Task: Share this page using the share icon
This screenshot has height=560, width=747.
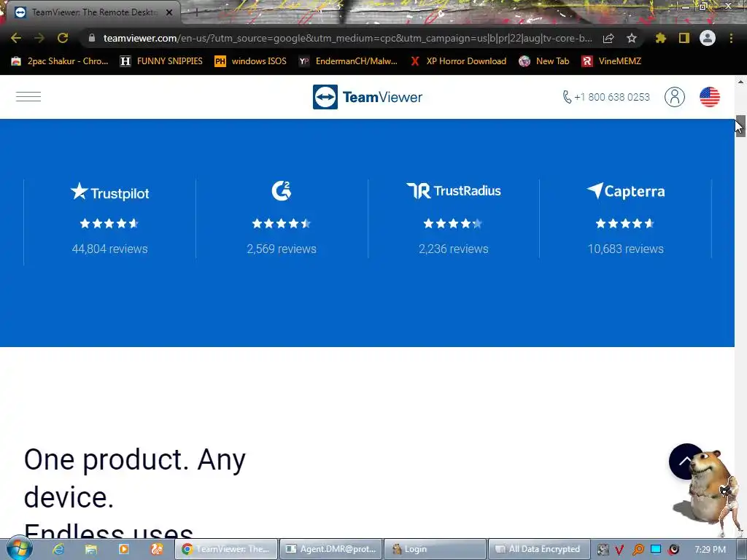Action: point(608,38)
